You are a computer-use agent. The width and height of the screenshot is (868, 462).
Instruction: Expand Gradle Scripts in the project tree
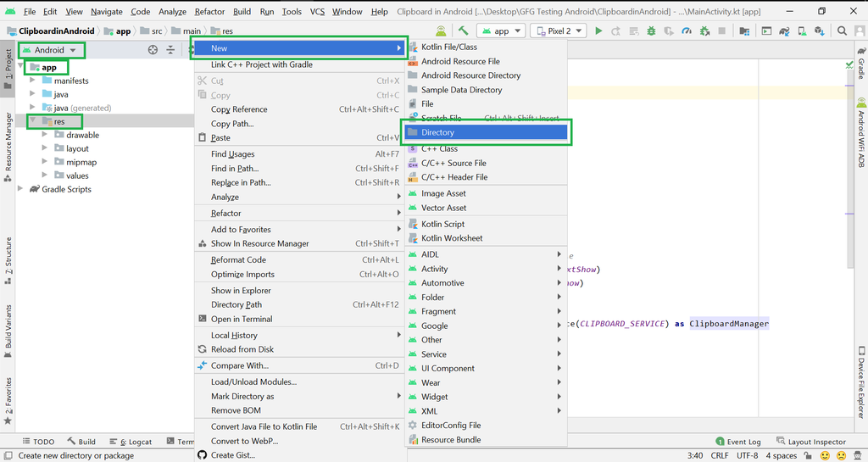coord(22,189)
